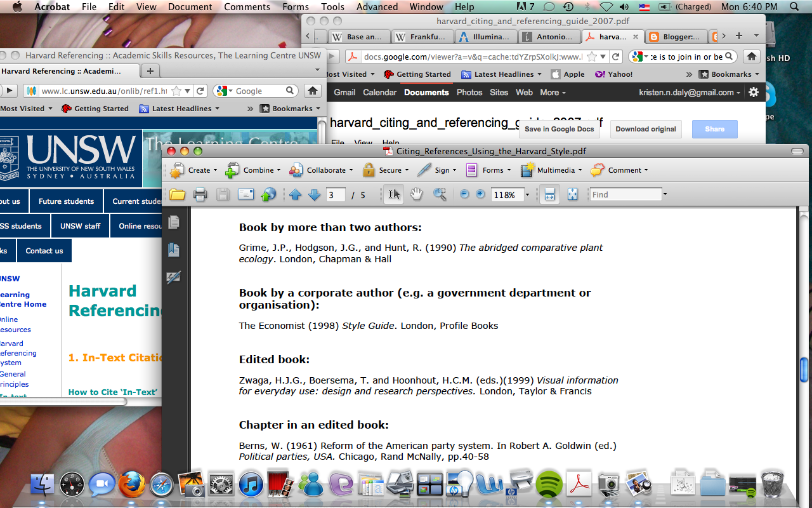This screenshot has width=812, height=508.
Task: Click the page number field showing 3
Action: pos(336,195)
